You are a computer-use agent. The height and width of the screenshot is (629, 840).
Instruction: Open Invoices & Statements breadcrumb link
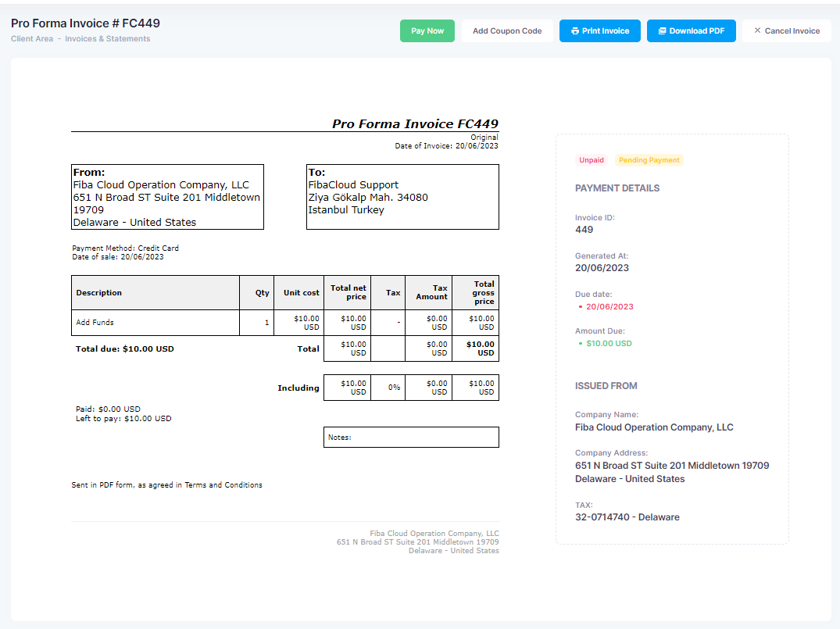108,38
